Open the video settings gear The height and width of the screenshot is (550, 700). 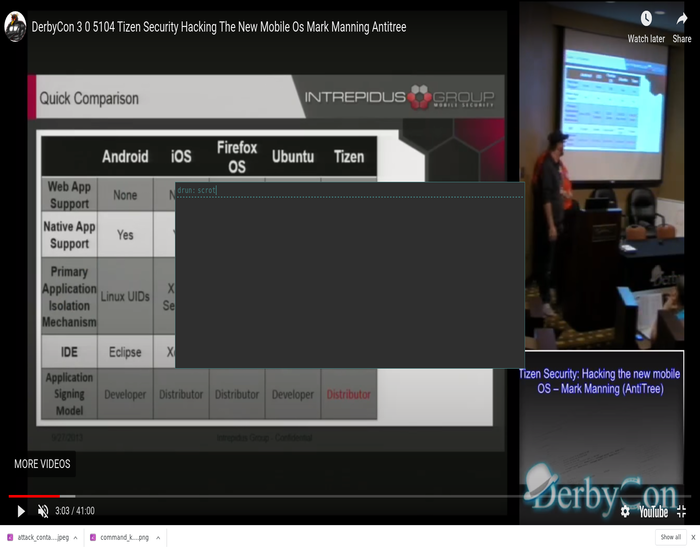[x=625, y=512]
